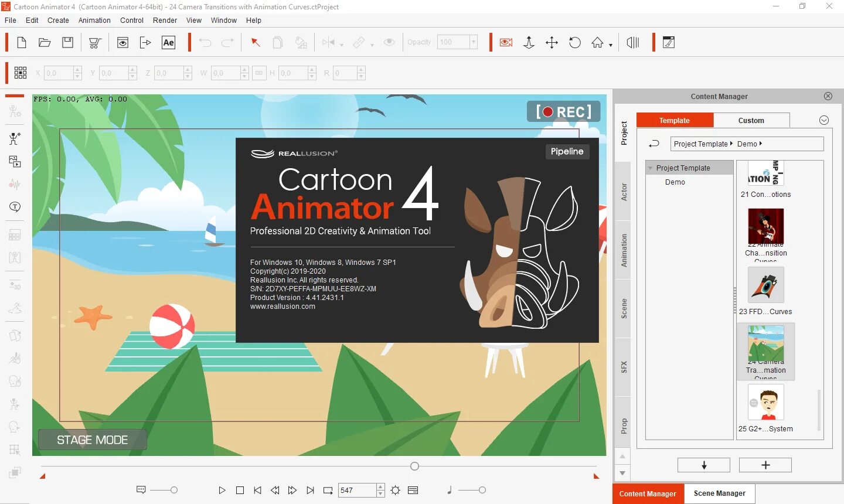Click the back arrow in Content Manager
The width and height of the screenshot is (844, 504).
point(654,144)
